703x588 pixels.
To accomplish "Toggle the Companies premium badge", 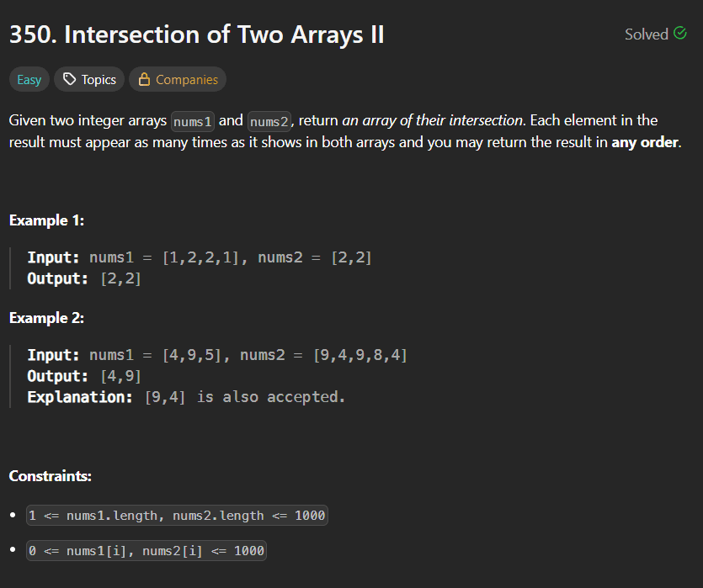I will tap(178, 79).
